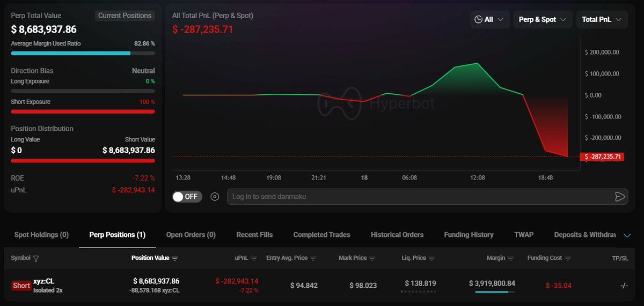Click the Short badge on xyz:CL row
Screen dimensions: 644x306
pyautogui.click(x=21, y=286)
